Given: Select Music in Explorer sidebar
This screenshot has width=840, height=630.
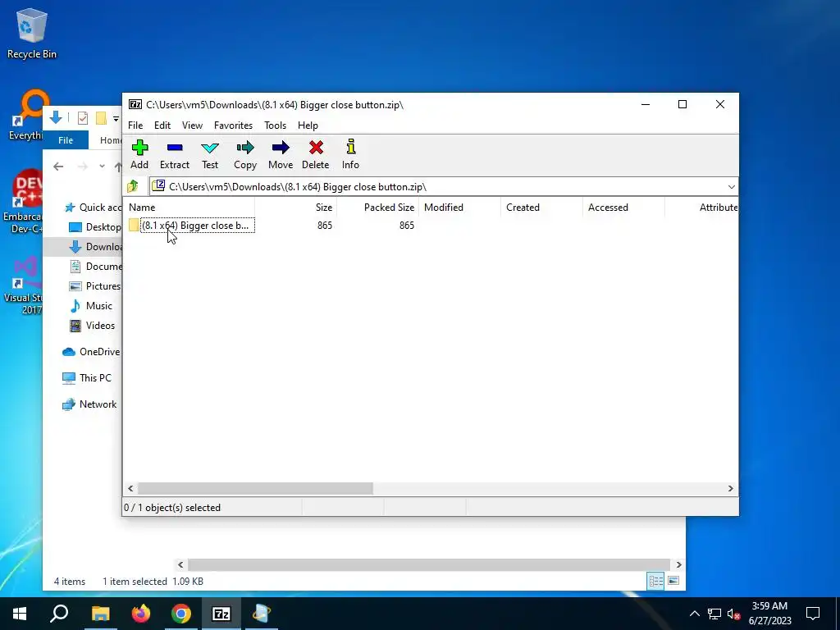Looking at the screenshot, I should coord(91,306).
